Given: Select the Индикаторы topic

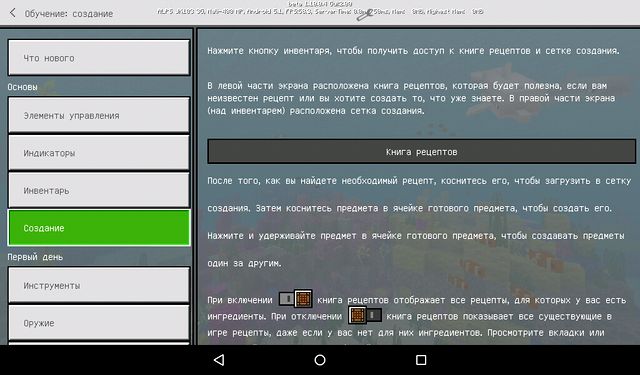Looking at the screenshot, I should 99,153.
